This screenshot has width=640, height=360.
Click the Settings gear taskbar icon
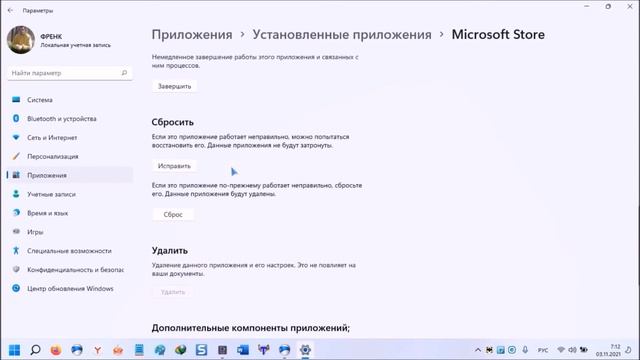(305, 350)
